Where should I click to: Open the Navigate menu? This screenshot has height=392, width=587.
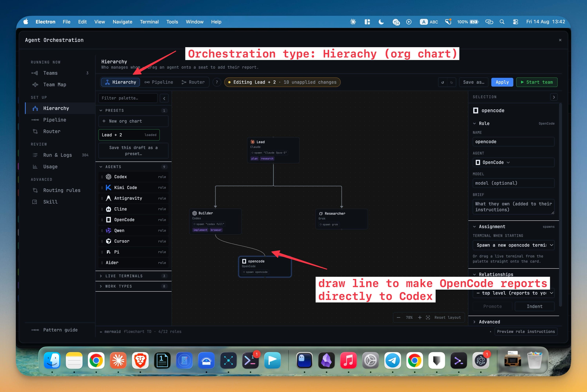click(x=122, y=22)
